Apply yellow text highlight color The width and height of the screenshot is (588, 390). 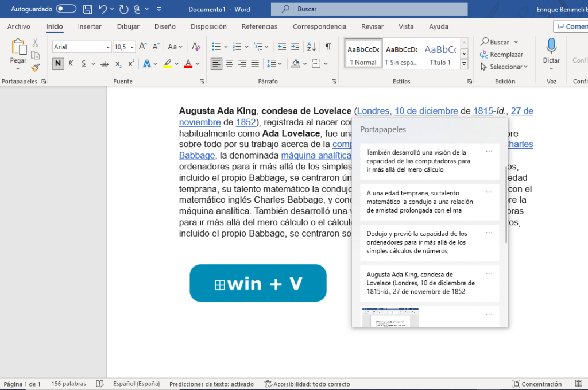pyautogui.click(x=167, y=64)
